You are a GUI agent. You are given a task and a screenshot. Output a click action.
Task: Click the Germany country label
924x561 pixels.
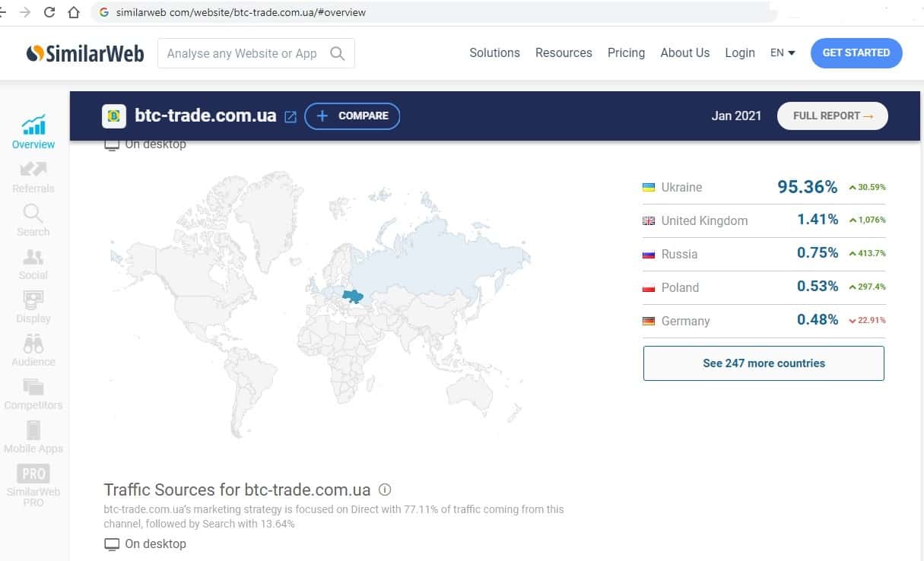685,321
